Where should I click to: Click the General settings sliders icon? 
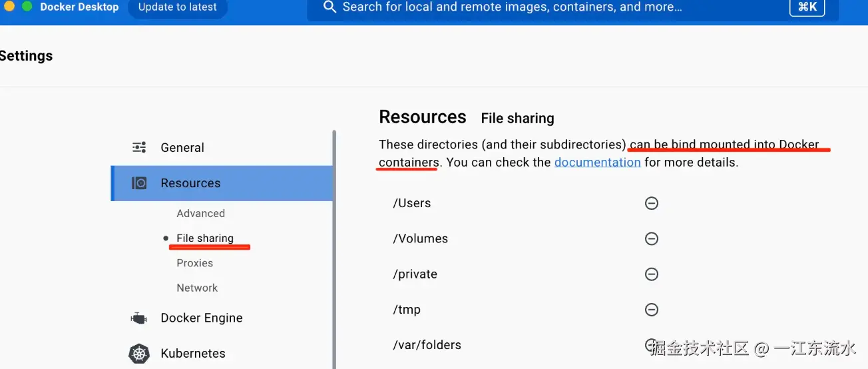(x=139, y=148)
